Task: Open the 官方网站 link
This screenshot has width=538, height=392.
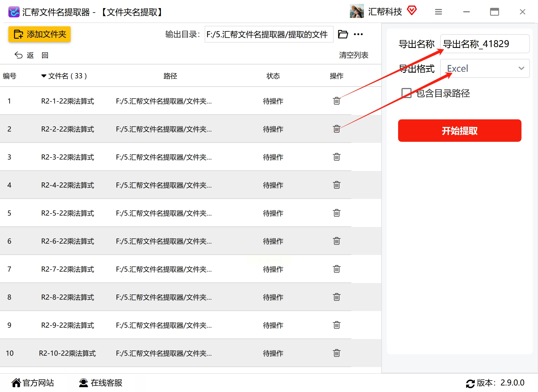Action: click(x=33, y=383)
